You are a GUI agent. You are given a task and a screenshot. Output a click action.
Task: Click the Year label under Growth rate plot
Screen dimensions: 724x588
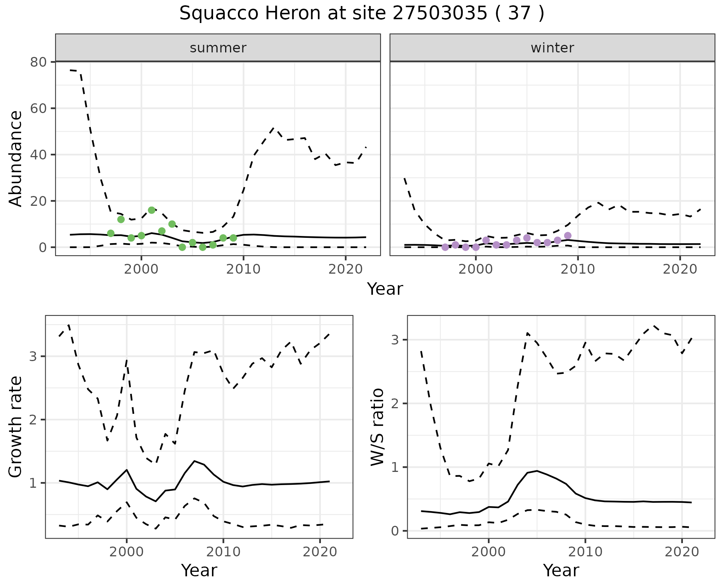pyautogui.click(x=199, y=570)
